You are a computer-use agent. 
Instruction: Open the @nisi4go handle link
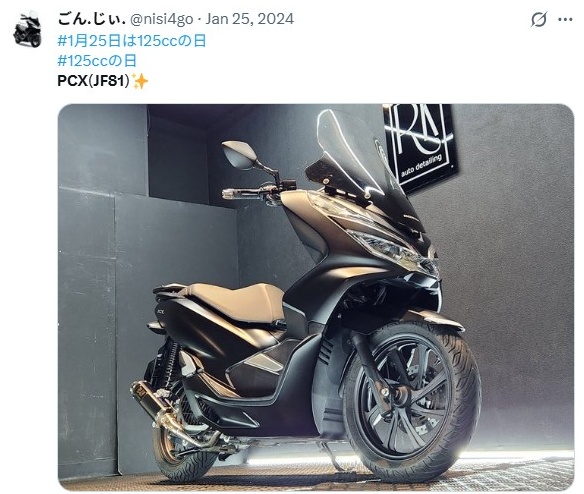click(x=161, y=19)
